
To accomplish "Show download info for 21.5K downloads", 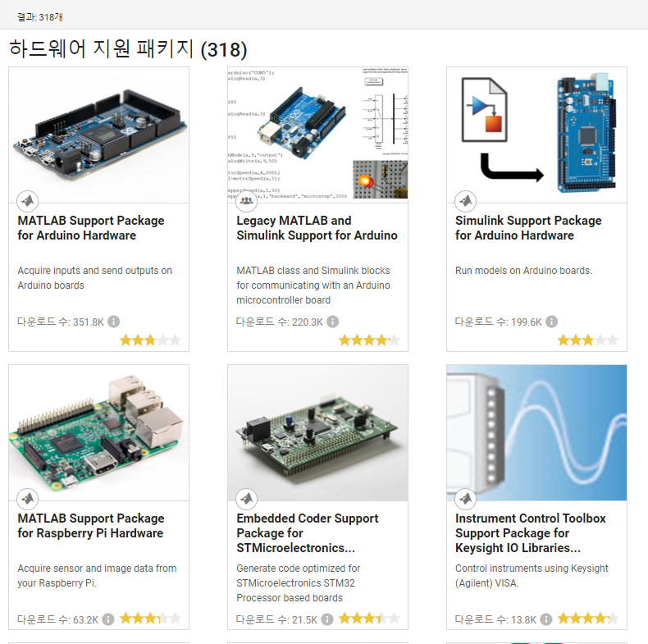I will [x=327, y=619].
